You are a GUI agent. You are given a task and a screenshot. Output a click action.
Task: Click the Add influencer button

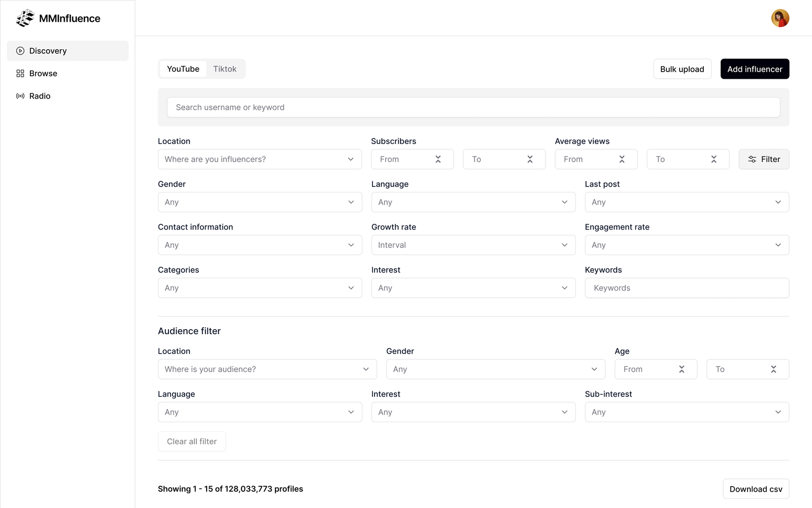[755, 69]
